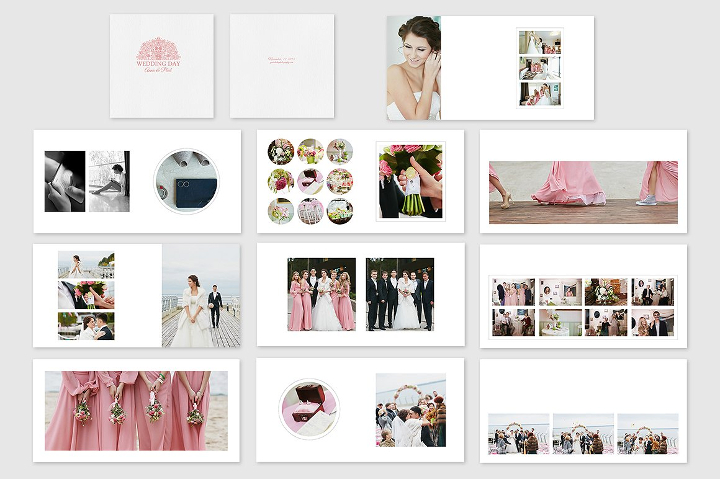Click the black and white shoes photo
This screenshot has height=479, width=720.
coord(65,181)
